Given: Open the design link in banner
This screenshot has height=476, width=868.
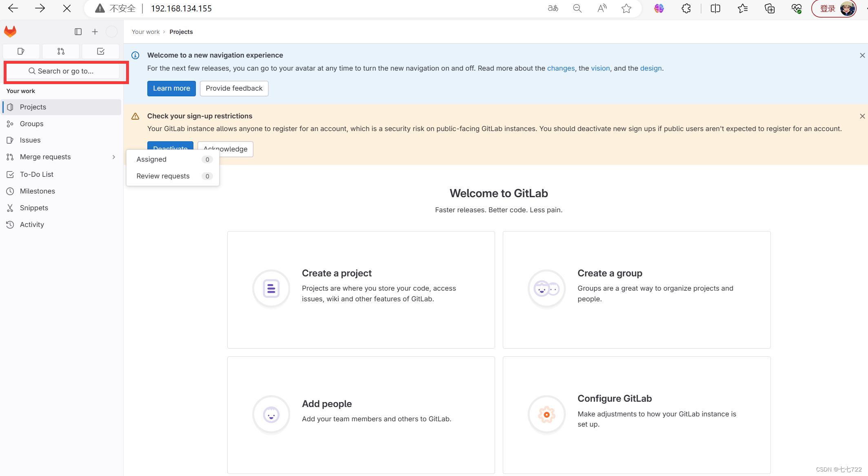Looking at the screenshot, I should point(651,68).
